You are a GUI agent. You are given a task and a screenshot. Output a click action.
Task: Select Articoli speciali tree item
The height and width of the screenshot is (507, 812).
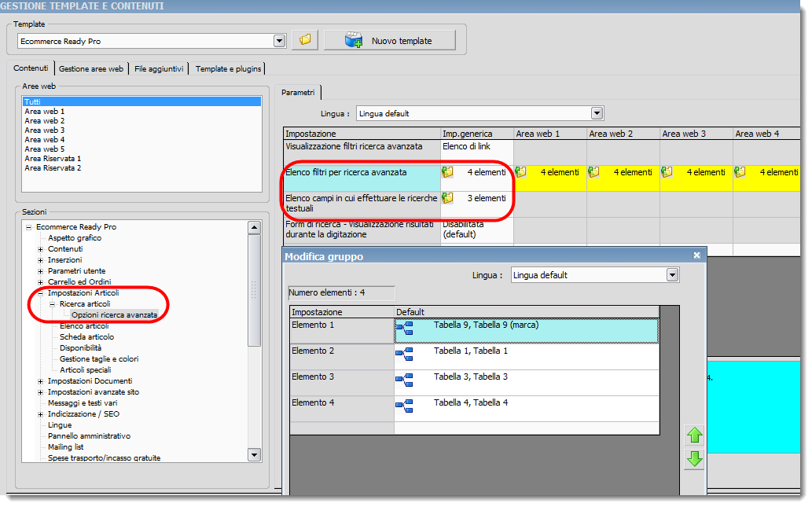pos(86,369)
